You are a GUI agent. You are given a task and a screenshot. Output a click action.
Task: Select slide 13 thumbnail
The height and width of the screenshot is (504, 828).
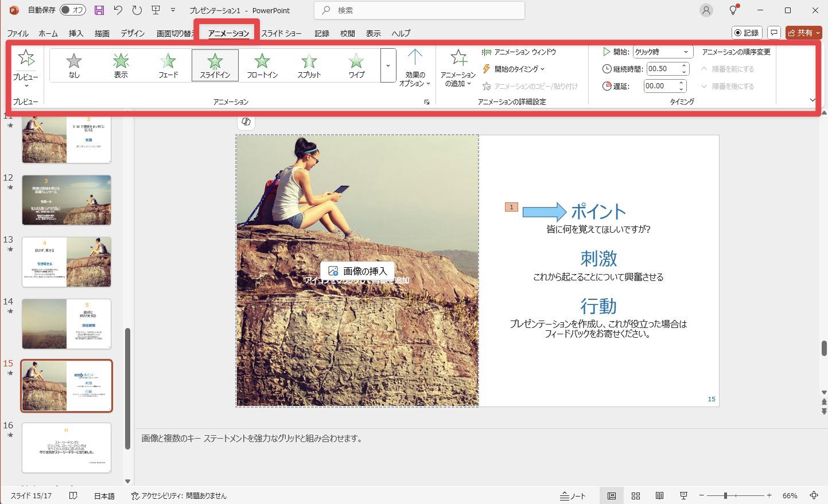(67, 262)
